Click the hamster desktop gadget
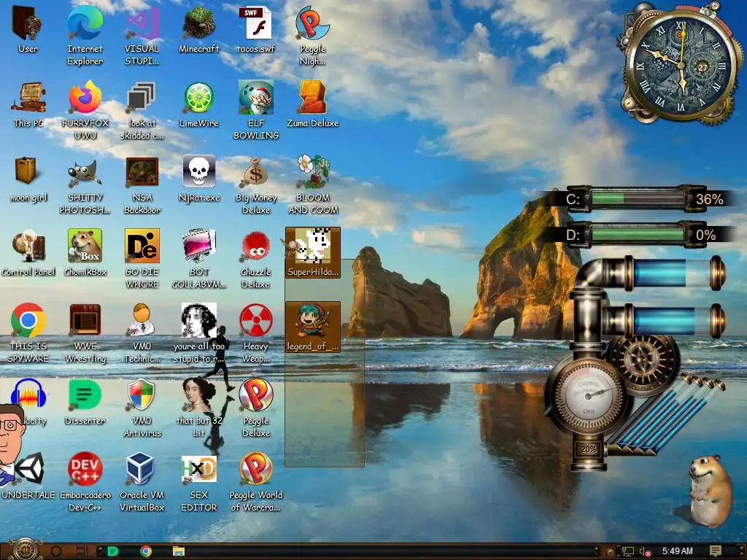747x560 pixels. coord(710,491)
